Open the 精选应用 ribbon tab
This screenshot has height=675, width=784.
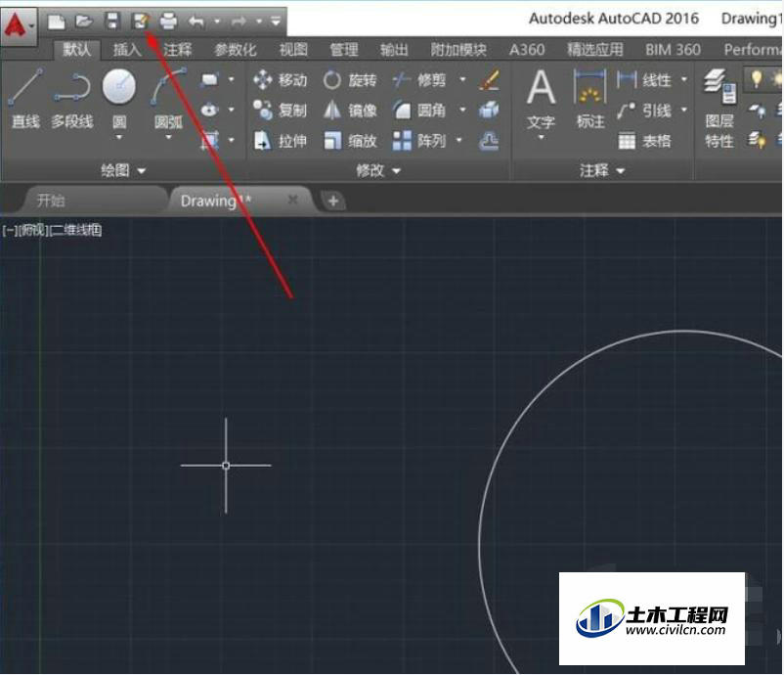pos(595,50)
